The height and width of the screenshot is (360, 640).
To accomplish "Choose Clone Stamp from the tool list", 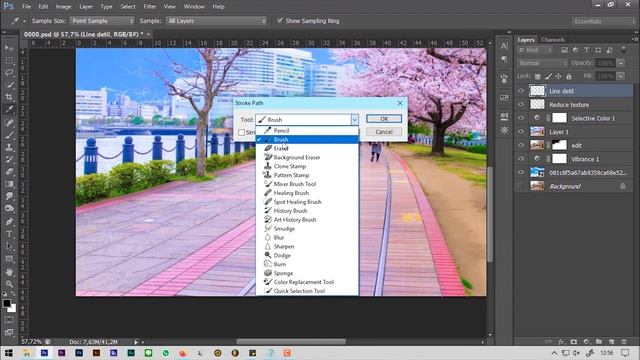I will pos(307,166).
